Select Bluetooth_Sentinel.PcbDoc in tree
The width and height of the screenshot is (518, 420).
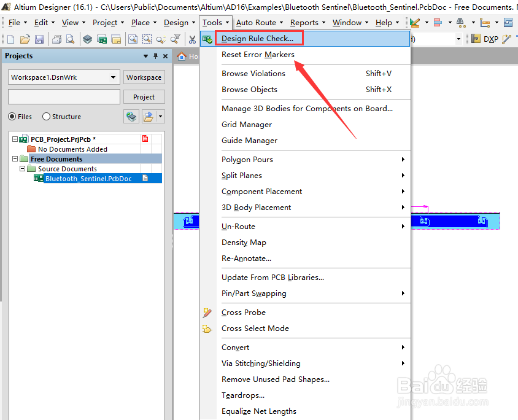pos(88,179)
